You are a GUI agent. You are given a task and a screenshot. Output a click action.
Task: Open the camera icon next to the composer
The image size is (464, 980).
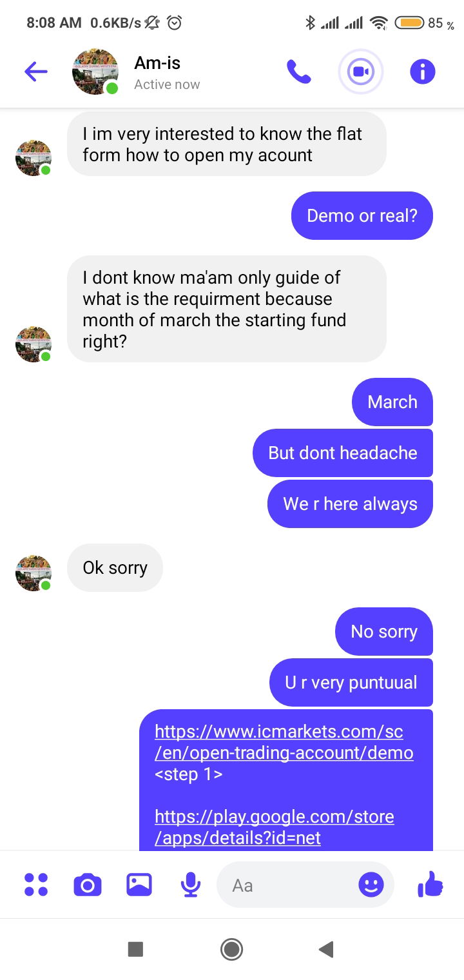click(x=88, y=885)
